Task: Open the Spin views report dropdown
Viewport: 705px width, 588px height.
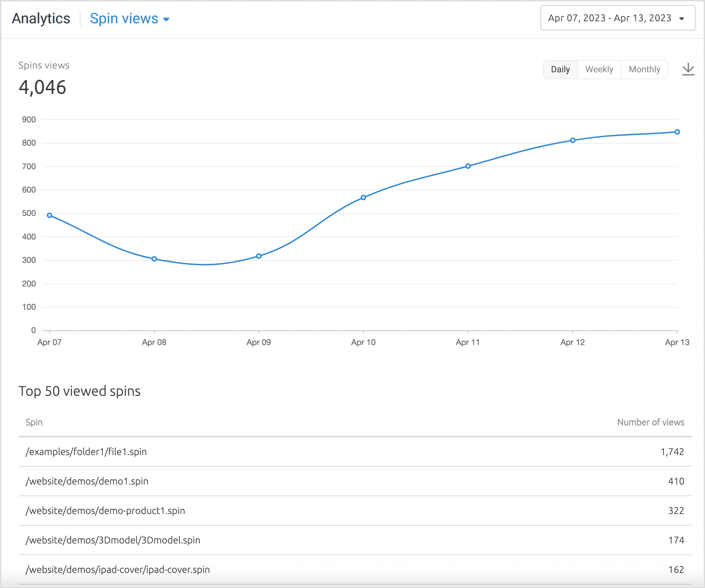Action: click(130, 19)
